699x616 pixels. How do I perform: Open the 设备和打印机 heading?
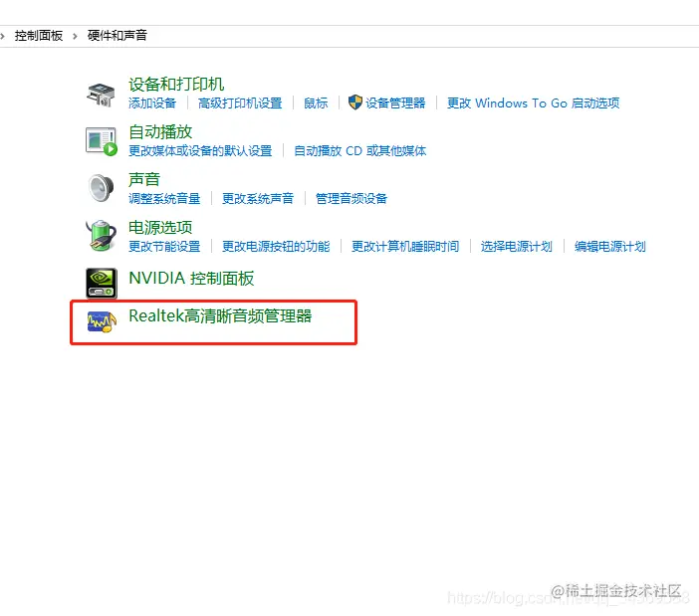pyautogui.click(x=176, y=85)
